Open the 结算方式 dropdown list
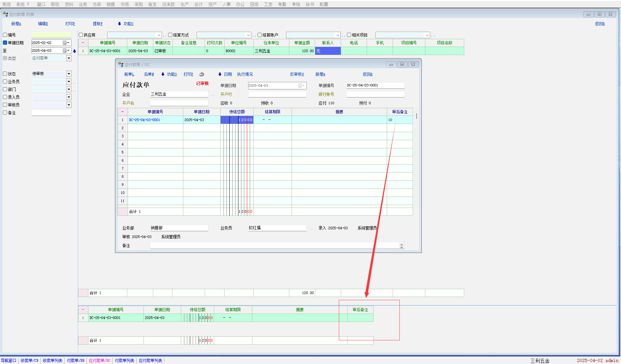The height and width of the screenshot is (364, 621). click(248, 35)
